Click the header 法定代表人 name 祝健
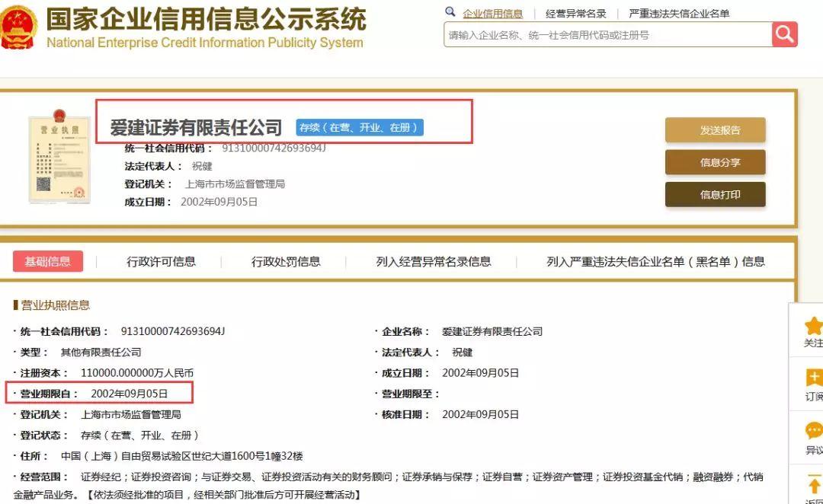Image resolution: width=823 pixels, height=504 pixels. (x=202, y=166)
